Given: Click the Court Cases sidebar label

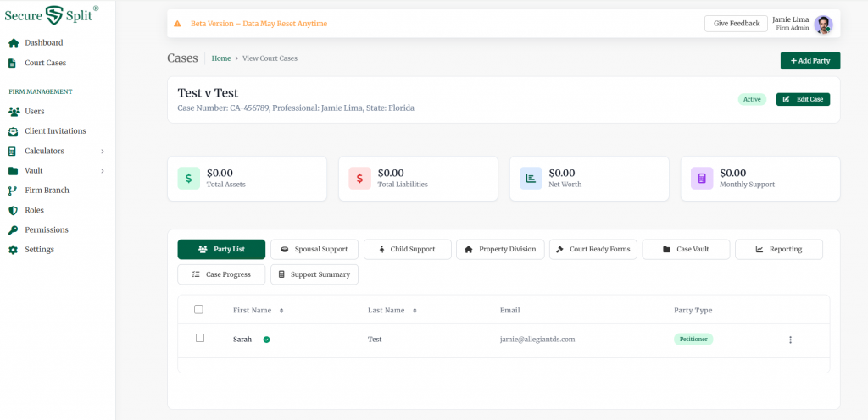Looking at the screenshot, I should click(x=46, y=63).
